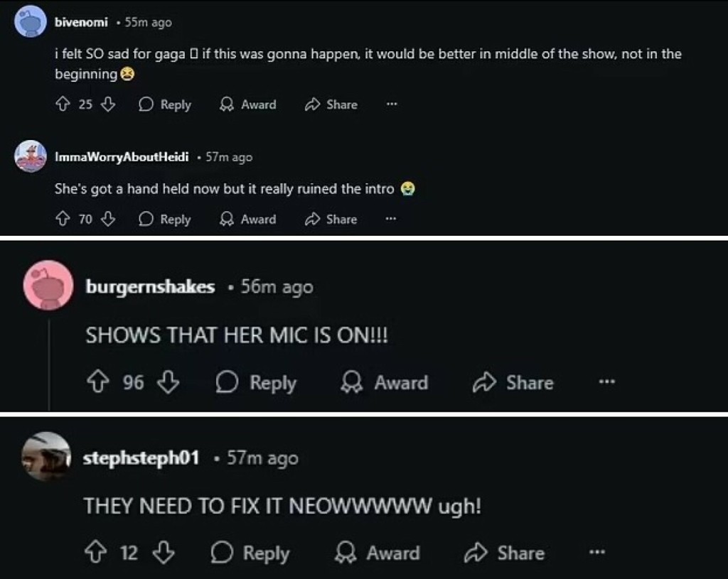Downvote stephsteph01's FIX IT comment
This screenshot has width=728, height=579.
pos(164,553)
